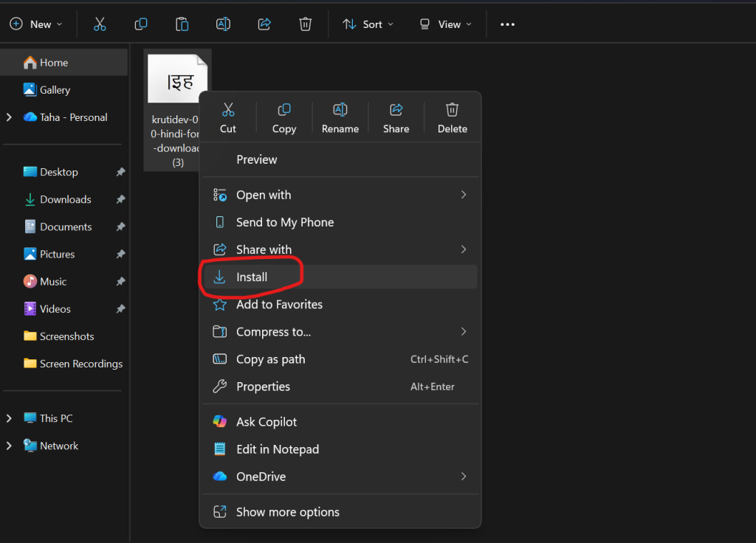756x543 pixels.
Task: Expand the Share with submenu arrow
Action: (464, 249)
